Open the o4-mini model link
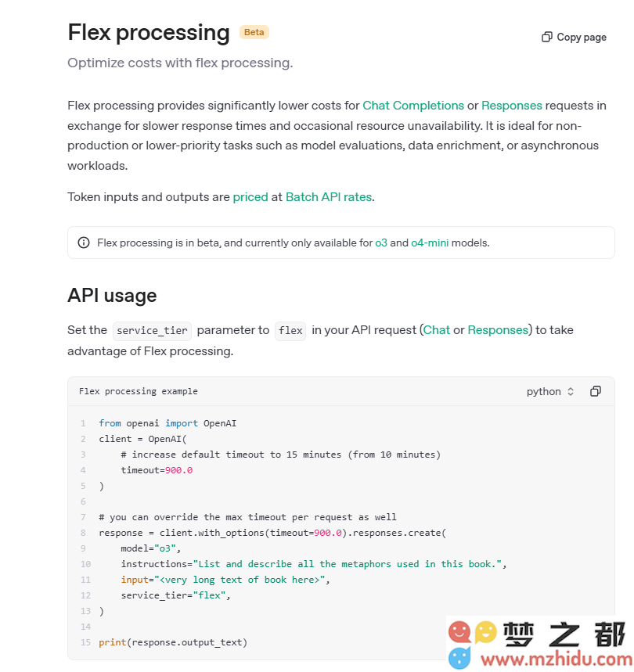This screenshot has height=672, width=634. coord(430,243)
